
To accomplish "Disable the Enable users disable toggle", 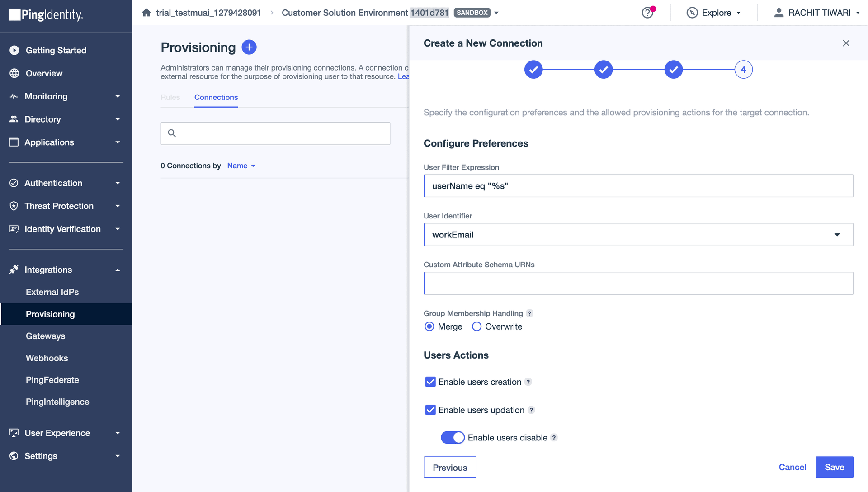I will pyautogui.click(x=453, y=437).
